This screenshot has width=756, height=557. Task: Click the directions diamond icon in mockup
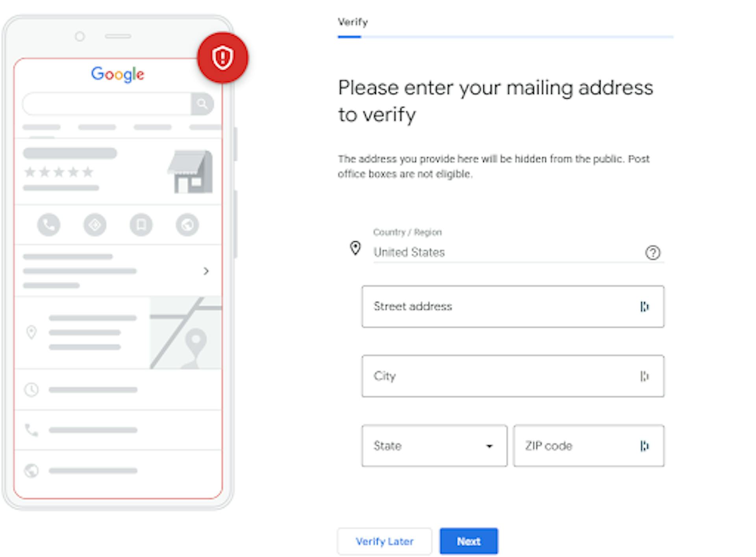(95, 225)
